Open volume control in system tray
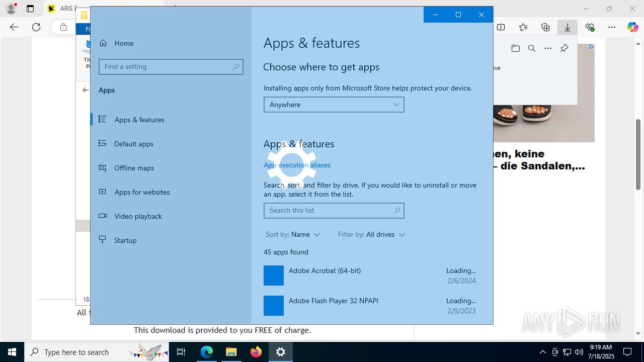This screenshot has height=362, width=644. tap(579, 352)
